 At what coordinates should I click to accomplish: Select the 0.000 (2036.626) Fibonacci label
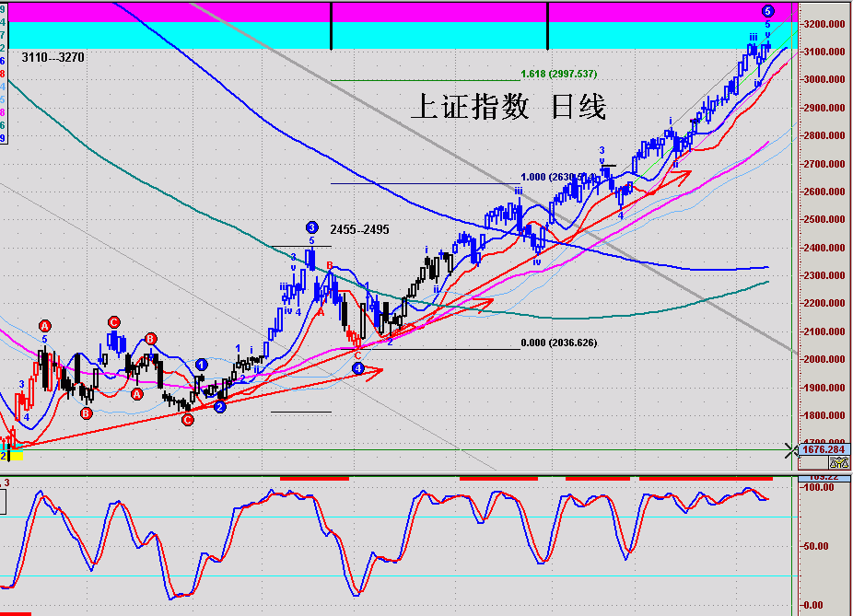pyautogui.click(x=559, y=343)
